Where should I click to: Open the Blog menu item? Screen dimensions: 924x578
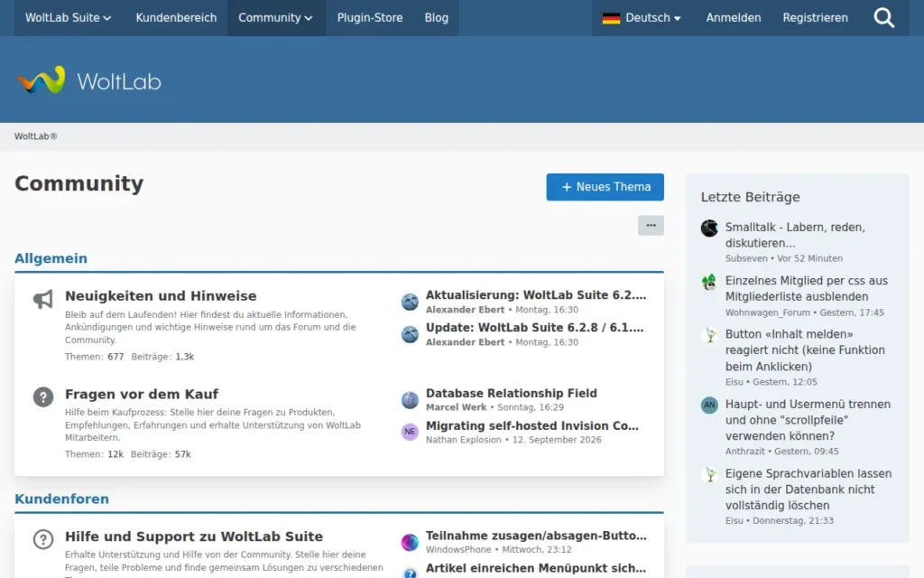[437, 18]
